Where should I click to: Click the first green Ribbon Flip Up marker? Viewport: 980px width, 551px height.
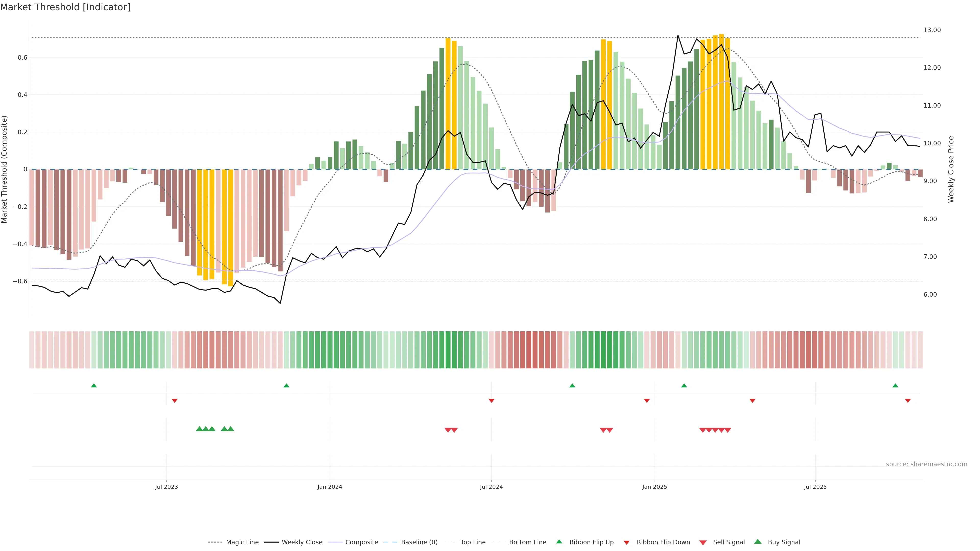click(94, 386)
